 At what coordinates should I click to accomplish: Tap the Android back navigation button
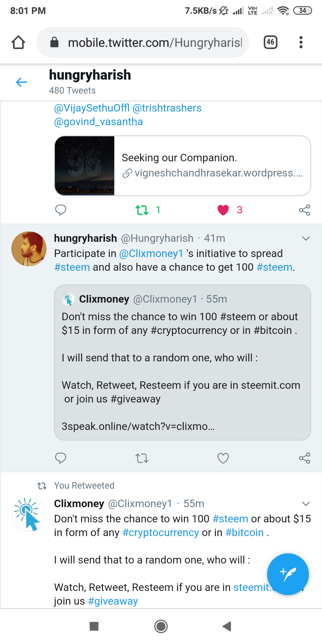[x=227, y=626]
